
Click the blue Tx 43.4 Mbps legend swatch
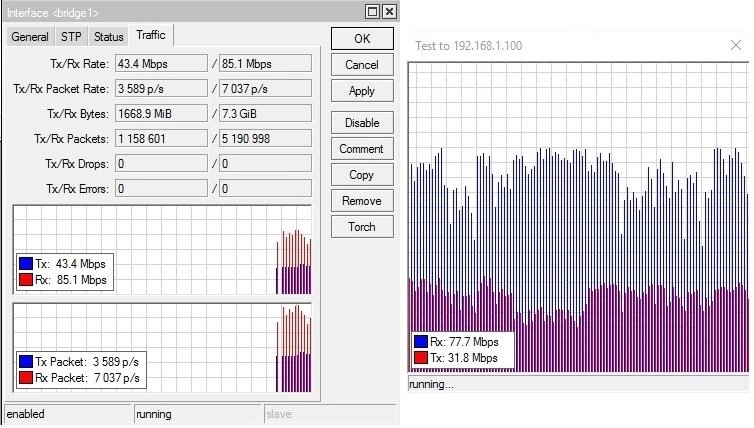click(x=26, y=264)
